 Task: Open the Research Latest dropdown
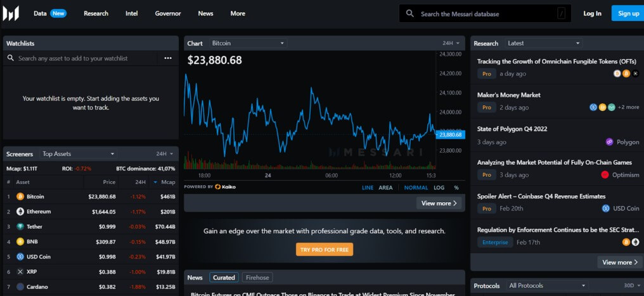544,43
